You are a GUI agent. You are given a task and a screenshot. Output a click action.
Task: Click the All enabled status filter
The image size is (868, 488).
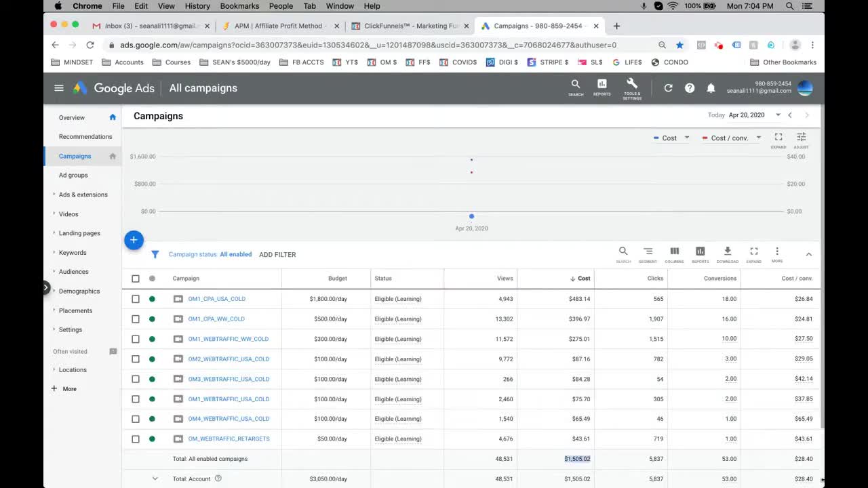tap(235, 255)
